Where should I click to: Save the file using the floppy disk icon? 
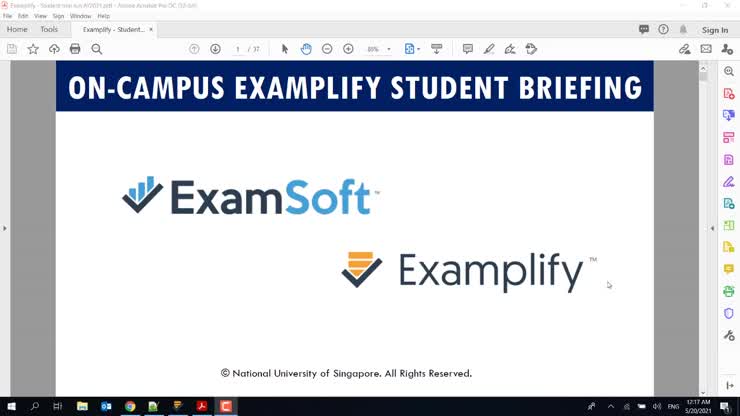12,49
